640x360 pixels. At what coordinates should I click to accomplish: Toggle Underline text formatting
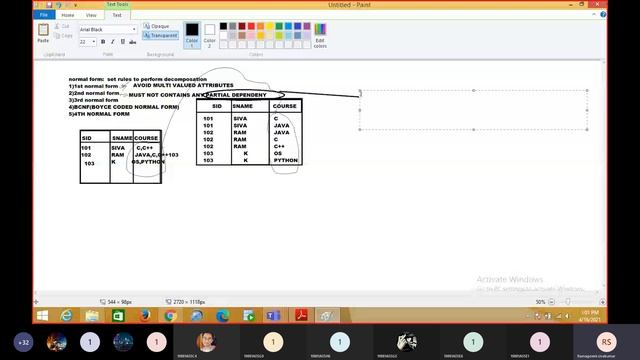122,42
